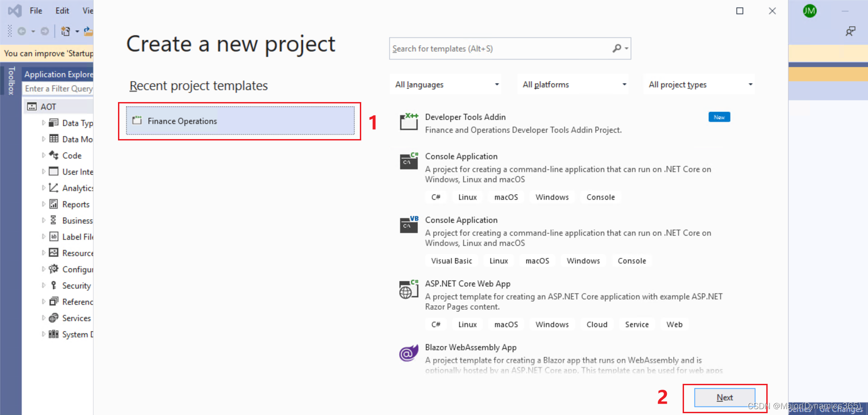The width and height of the screenshot is (868, 415).
Task: Expand the Data Models tree node
Action: tap(43, 139)
